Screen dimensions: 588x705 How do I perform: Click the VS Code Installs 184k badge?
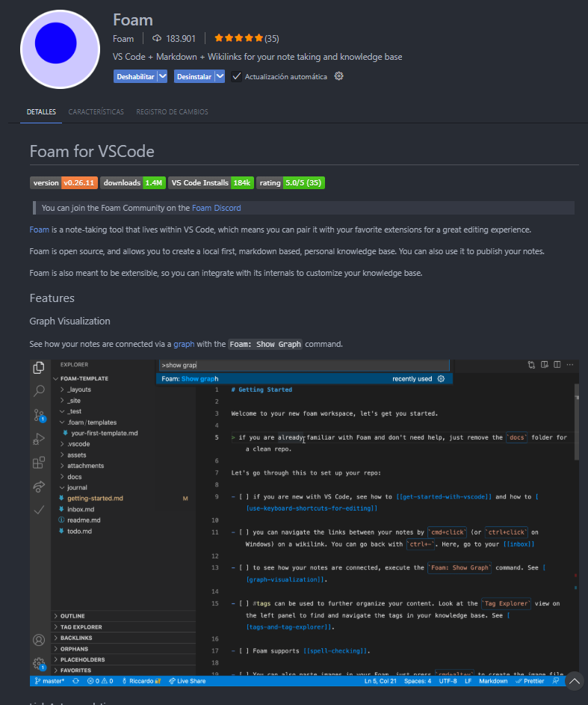click(211, 182)
